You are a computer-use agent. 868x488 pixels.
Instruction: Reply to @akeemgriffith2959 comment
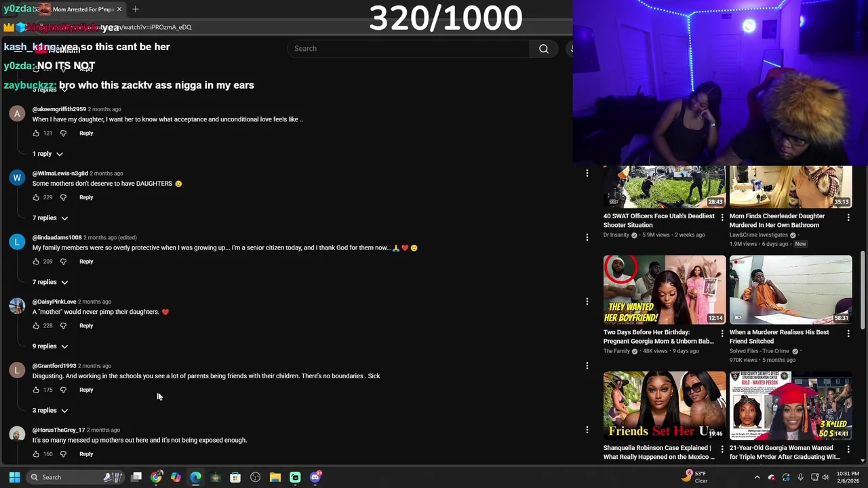pyautogui.click(x=86, y=134)
